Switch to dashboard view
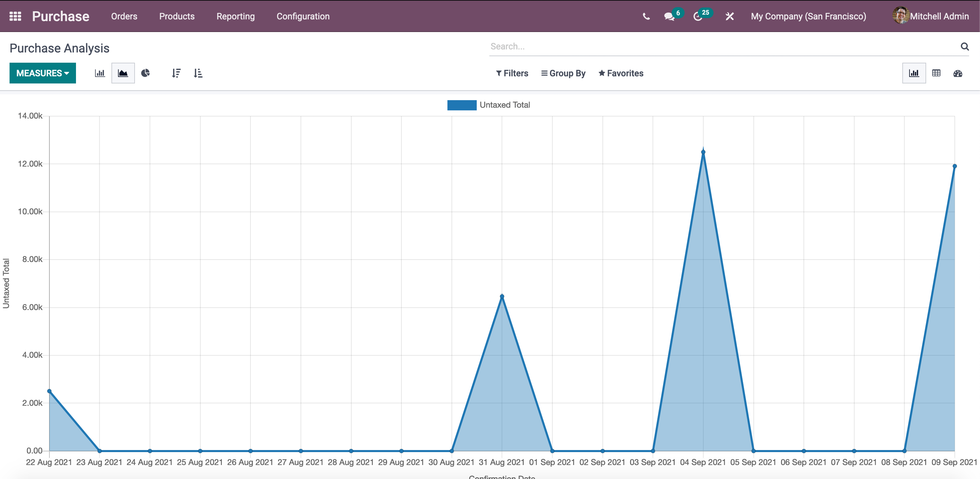This screenshot has height=479, width=980. point(958,73)
